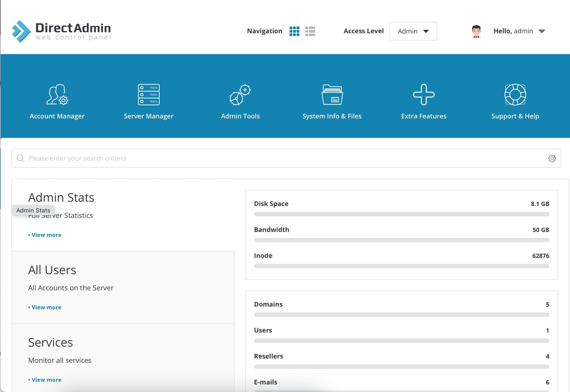Open search settings via the gear icon

pyautogui.click(x=552, y=158)
